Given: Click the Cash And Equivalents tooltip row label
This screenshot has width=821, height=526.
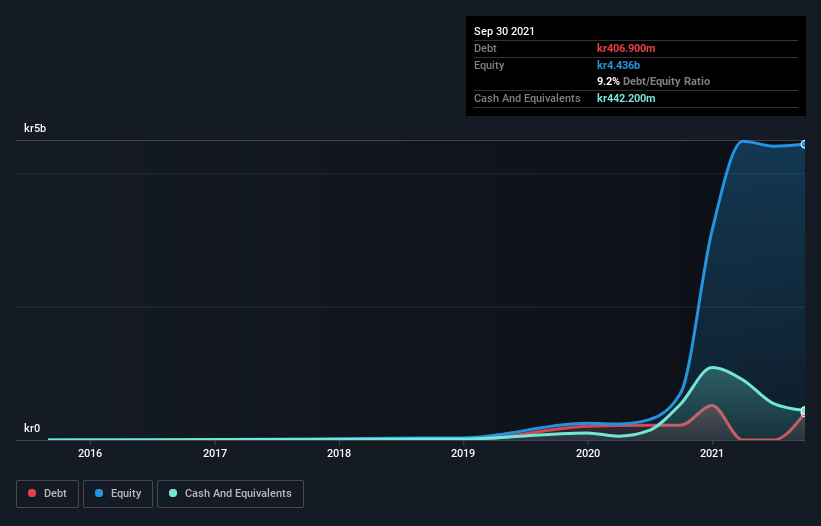Looking at the screenshot, I should (527, 98).
